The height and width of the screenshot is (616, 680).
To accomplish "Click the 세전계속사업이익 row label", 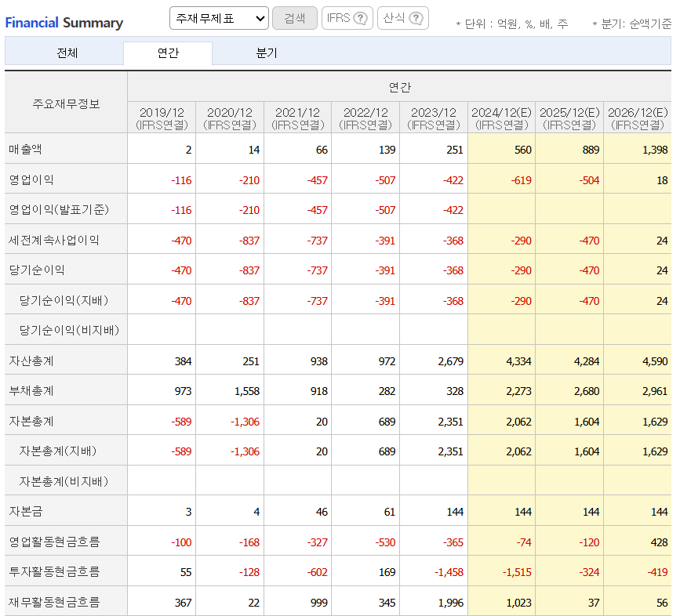I will click(54, 240).
